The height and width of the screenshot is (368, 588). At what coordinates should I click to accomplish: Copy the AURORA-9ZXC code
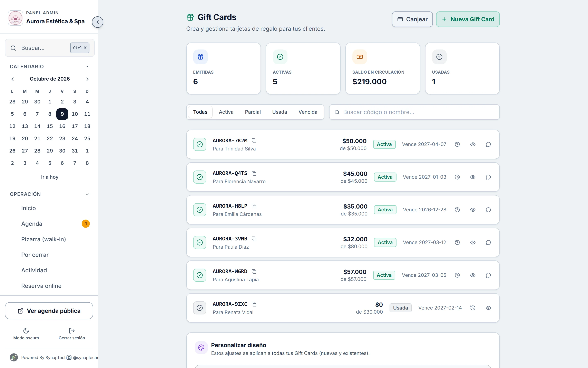click(x=254, y=304)
